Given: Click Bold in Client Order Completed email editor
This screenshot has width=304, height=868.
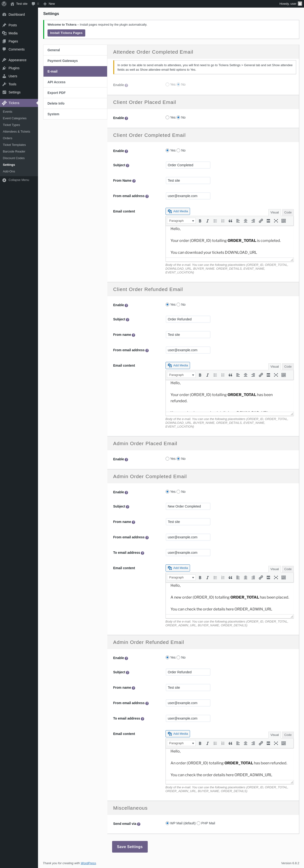Looking at the screenshot, I should [200, 221].
